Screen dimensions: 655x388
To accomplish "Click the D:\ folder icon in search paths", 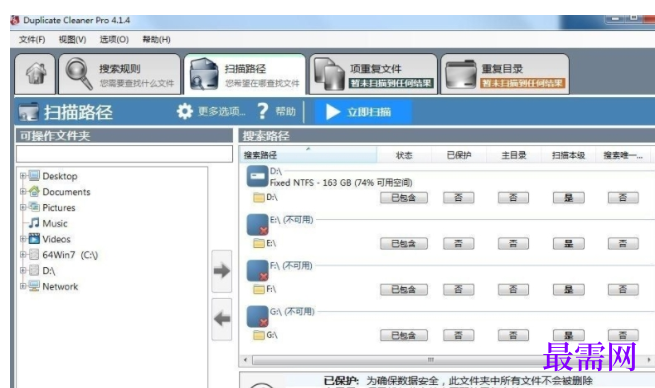I will pos(259,197).
